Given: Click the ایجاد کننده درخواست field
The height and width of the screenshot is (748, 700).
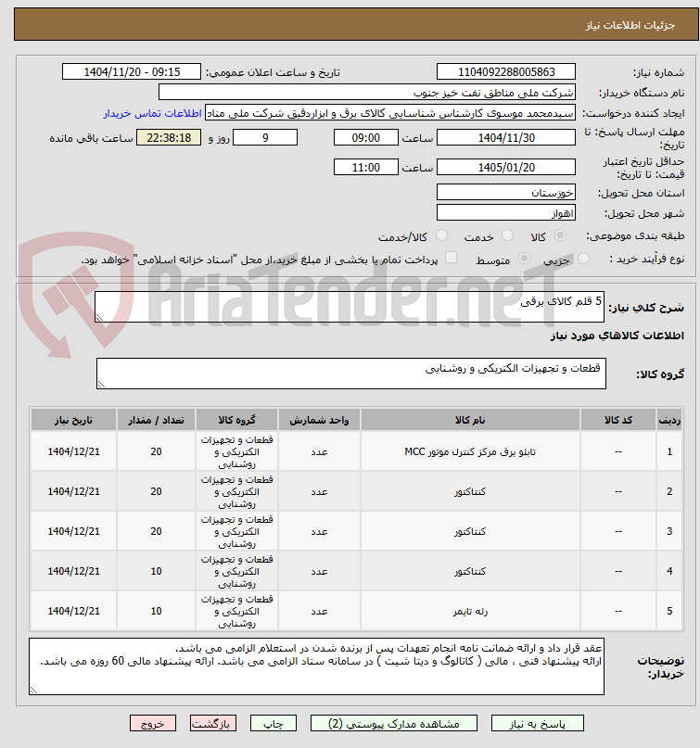Looking at the screenshot, I should coord(389,113).
